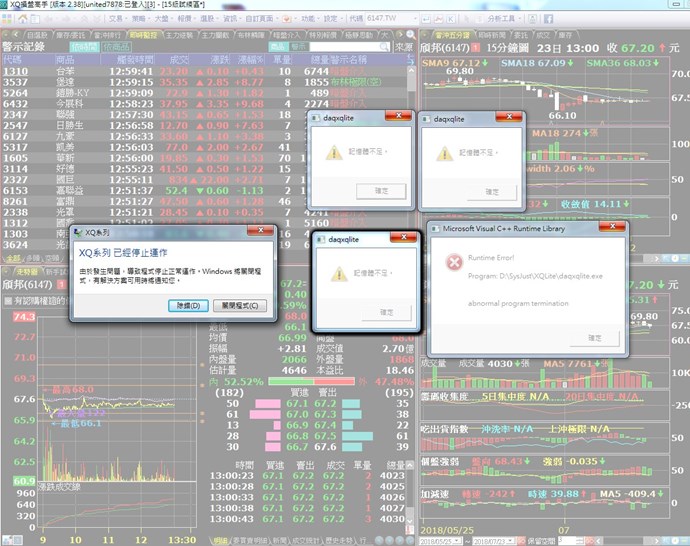Switch to the 當沖五分鐘 tab
The width and height of the screenshot is (690, 546).
pyautogui.click(x=453, y=35)
